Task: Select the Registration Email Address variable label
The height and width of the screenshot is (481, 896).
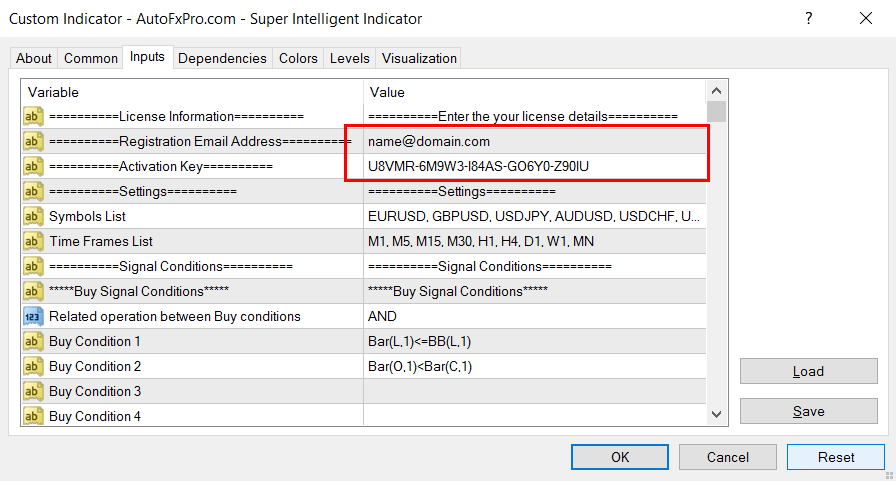Action: 201,142
